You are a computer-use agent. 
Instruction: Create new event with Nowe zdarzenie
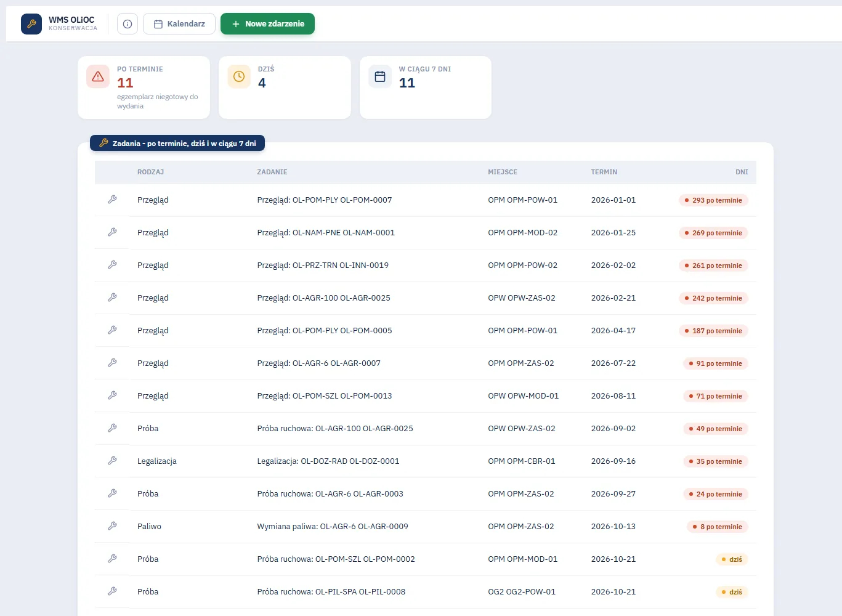[x=267, y=24]
